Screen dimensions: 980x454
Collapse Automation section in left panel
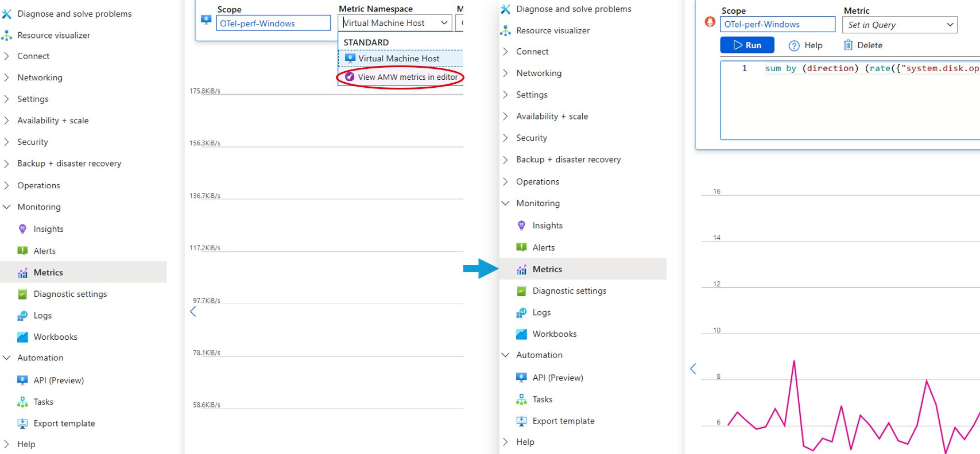click(6, 358)
